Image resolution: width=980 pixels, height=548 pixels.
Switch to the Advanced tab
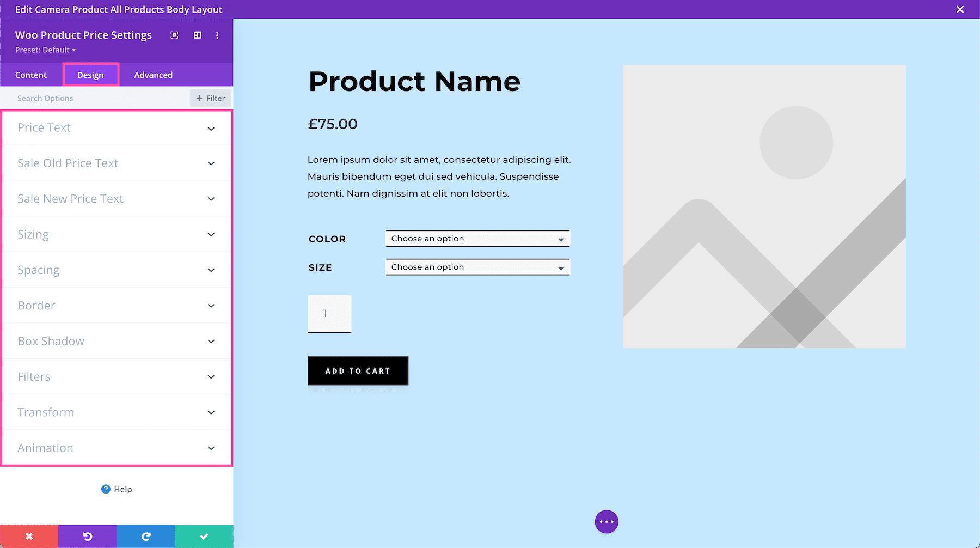coord(153,75)
